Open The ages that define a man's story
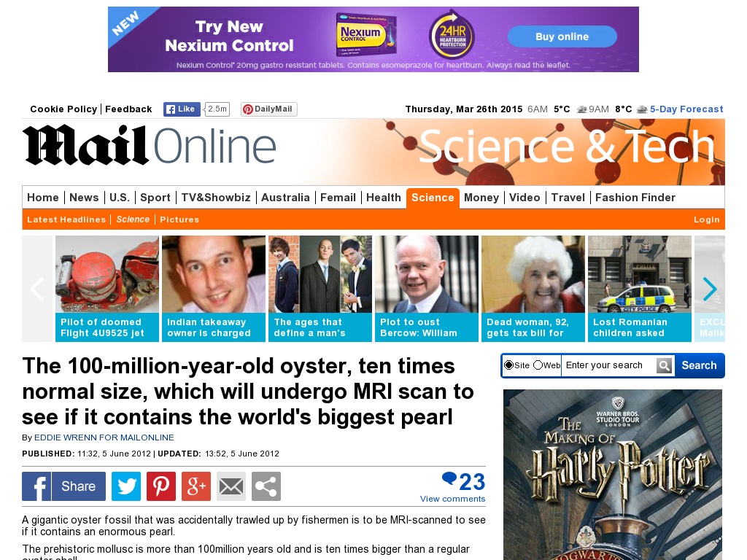Screen dimensions: 747x560 (x=320, y=289)
